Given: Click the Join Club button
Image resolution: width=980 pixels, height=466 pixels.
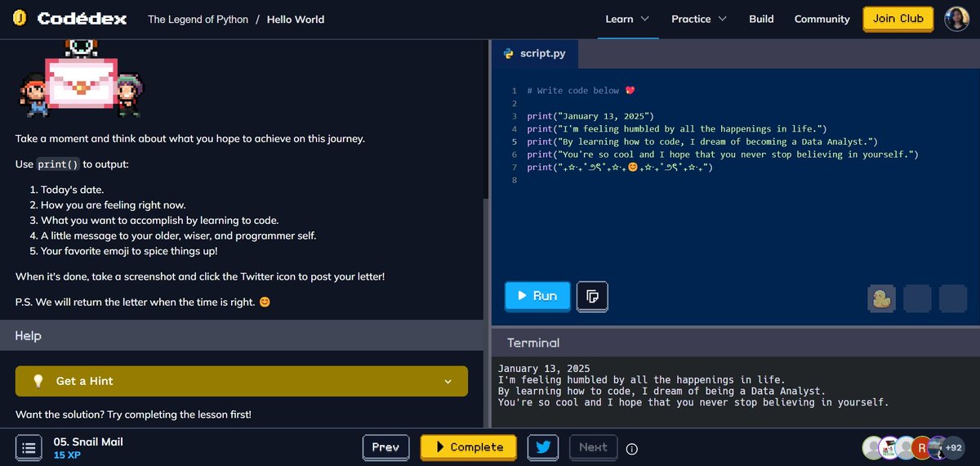Looking at the screenshot, I should [898, 18].
